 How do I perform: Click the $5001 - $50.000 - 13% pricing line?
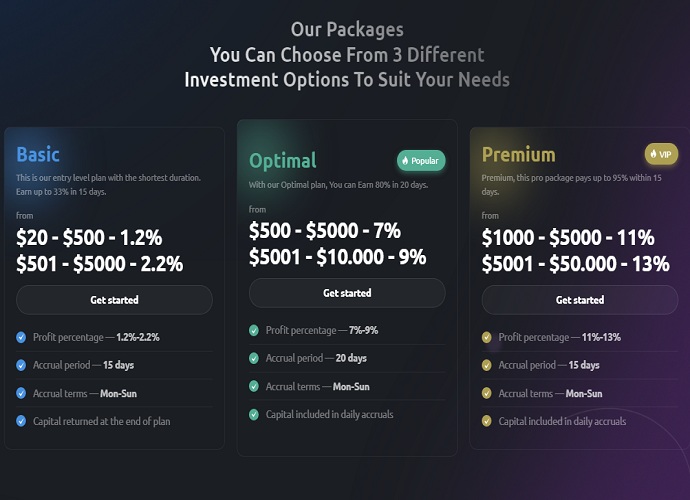(x=576, y=264)
